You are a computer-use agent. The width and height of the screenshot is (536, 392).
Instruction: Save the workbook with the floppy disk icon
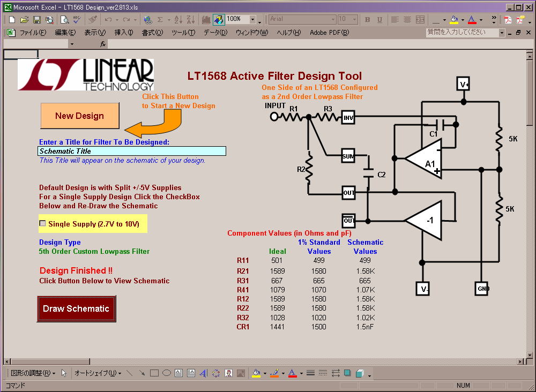[37, 20]
